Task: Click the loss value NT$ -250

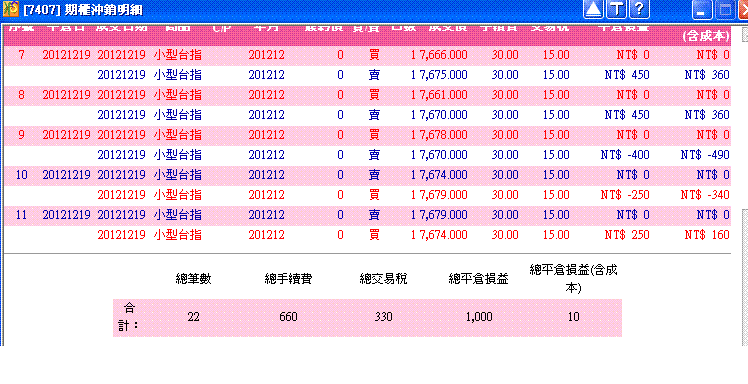Action: click(625, 195)
